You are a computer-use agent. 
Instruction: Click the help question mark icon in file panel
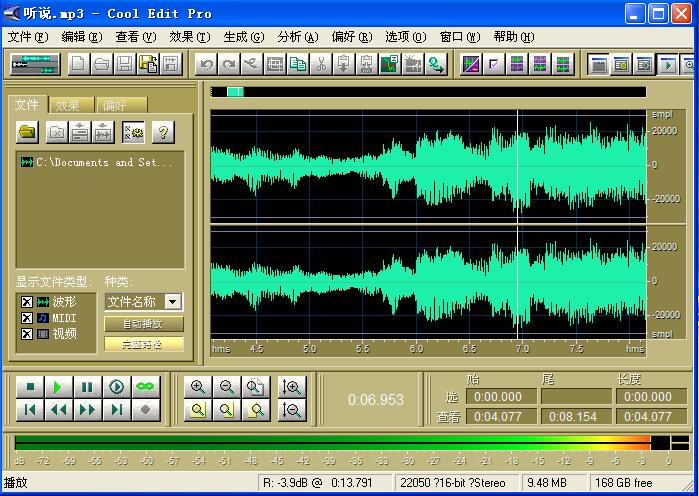[162, 132]
